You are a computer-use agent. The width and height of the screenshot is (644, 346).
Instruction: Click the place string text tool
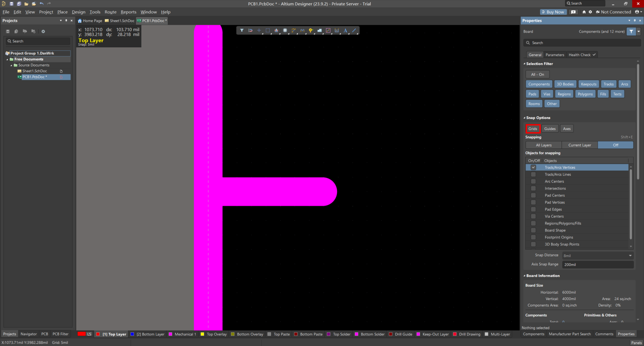345,31
